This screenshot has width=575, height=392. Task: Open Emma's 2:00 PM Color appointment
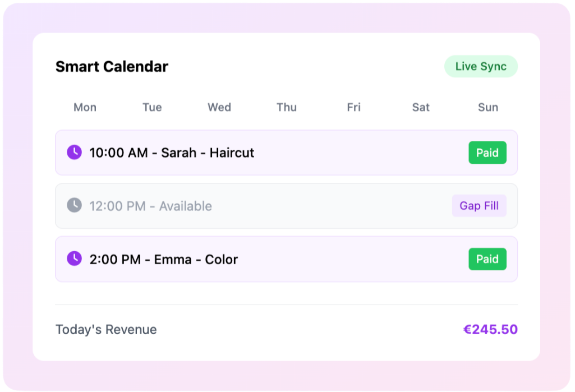point(164,259)
